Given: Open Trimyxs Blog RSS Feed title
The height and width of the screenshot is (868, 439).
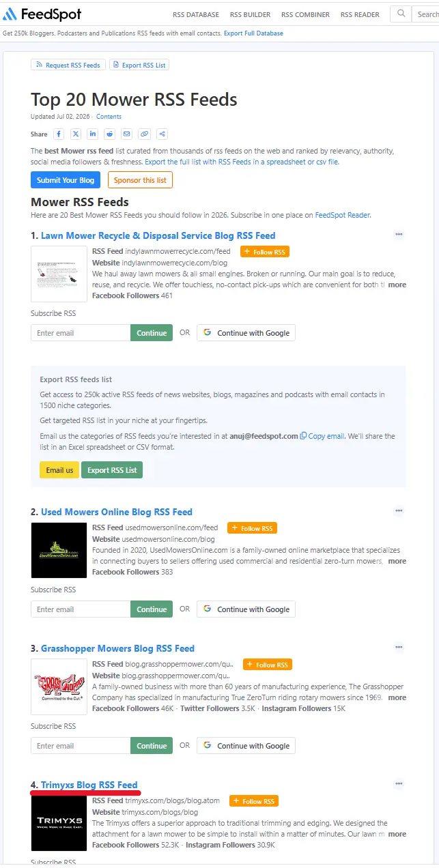Looking at the screenshot, I should coord(89,785).
